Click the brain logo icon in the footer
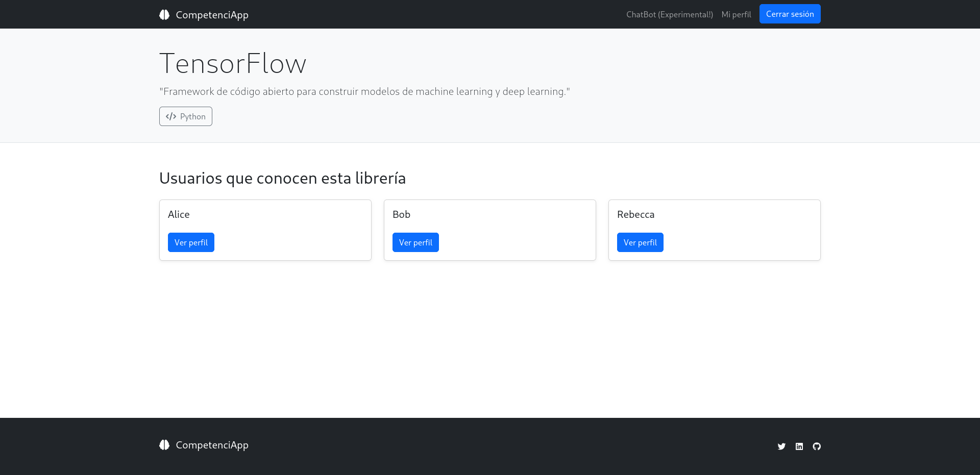 click(164, 445)
